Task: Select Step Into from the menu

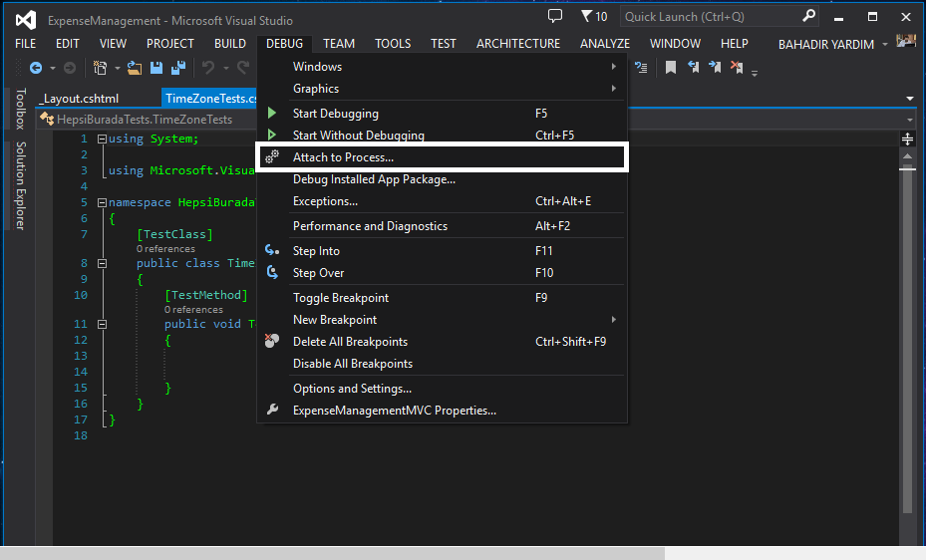Action: [442, 251]
